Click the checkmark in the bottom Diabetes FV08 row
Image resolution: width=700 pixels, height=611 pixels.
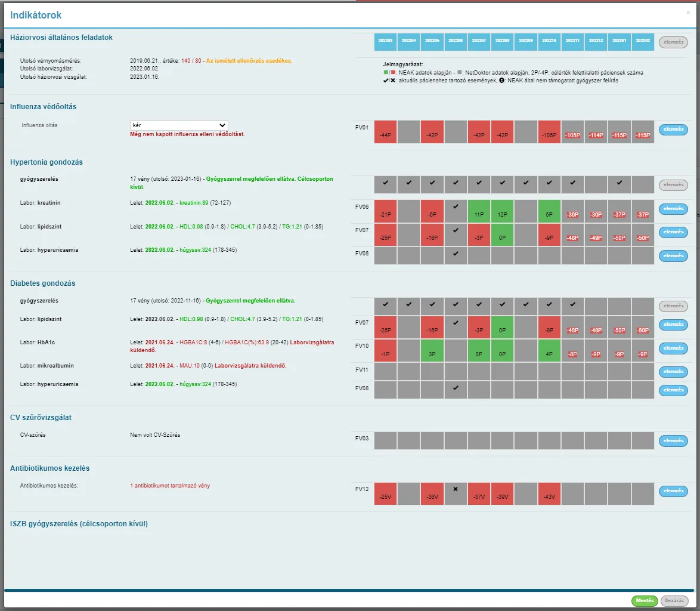456,388
